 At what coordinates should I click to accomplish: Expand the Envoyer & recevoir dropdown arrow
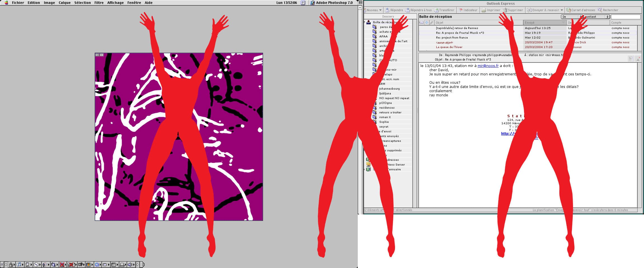(562, 10)
